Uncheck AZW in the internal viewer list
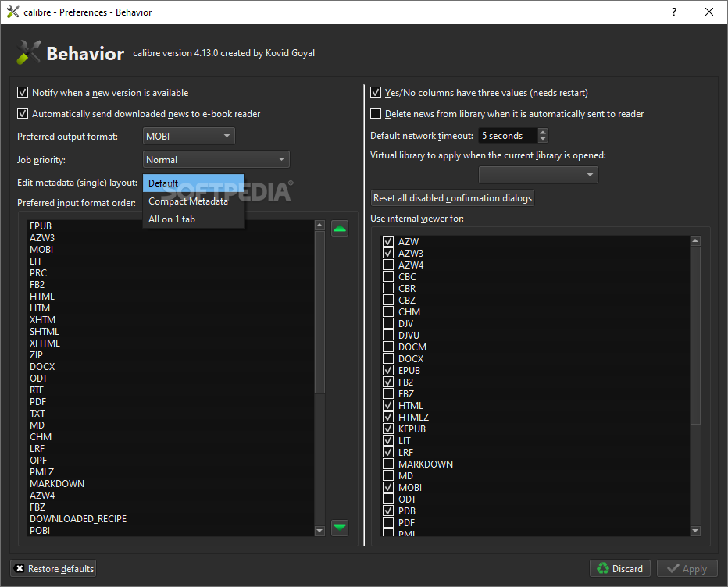The height and width of the screenshot is (587, 728). [x=388, y=241]
